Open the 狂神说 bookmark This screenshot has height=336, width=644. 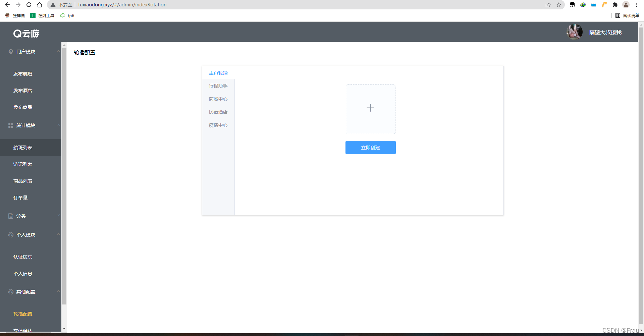[x=15, y=15]
